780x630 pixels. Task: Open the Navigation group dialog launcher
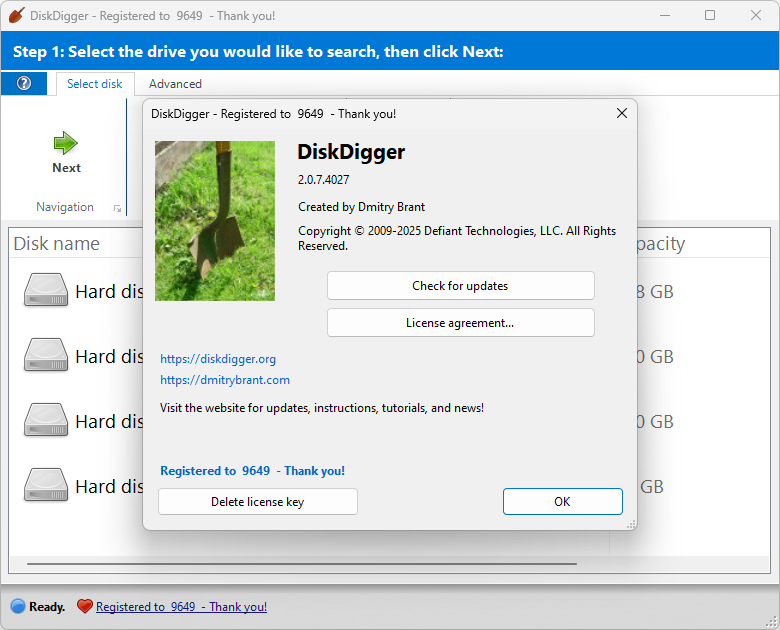(x=117, y=209)
